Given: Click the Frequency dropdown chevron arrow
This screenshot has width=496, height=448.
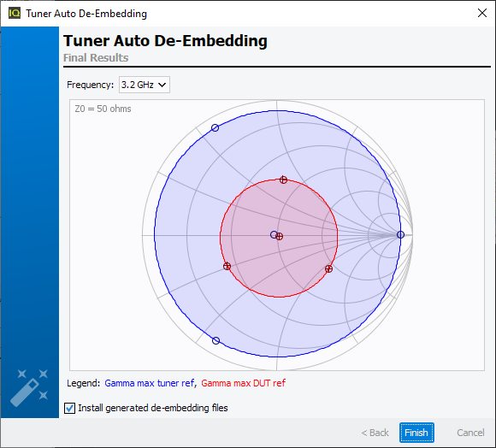Looking at the screenshot, I should (162, 85).
